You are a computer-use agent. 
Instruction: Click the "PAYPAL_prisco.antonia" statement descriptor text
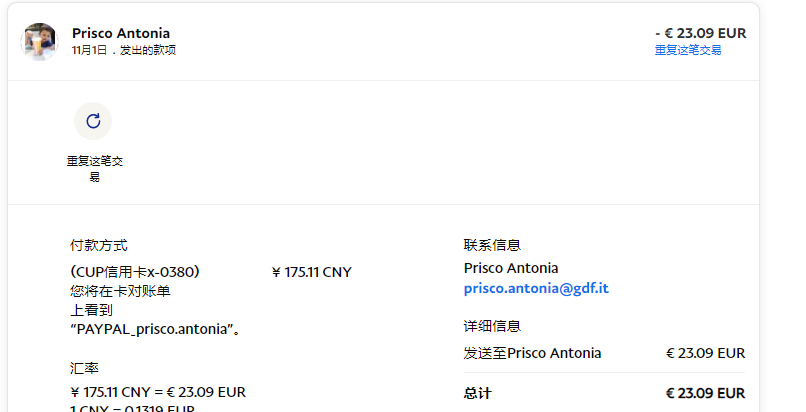pos(153,329)
